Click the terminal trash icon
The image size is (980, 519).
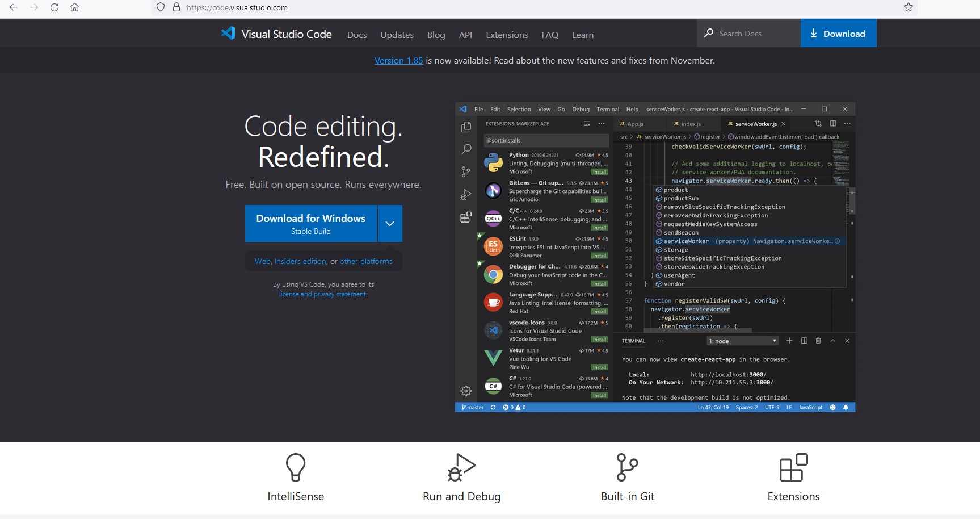click(x=818, y=341)
